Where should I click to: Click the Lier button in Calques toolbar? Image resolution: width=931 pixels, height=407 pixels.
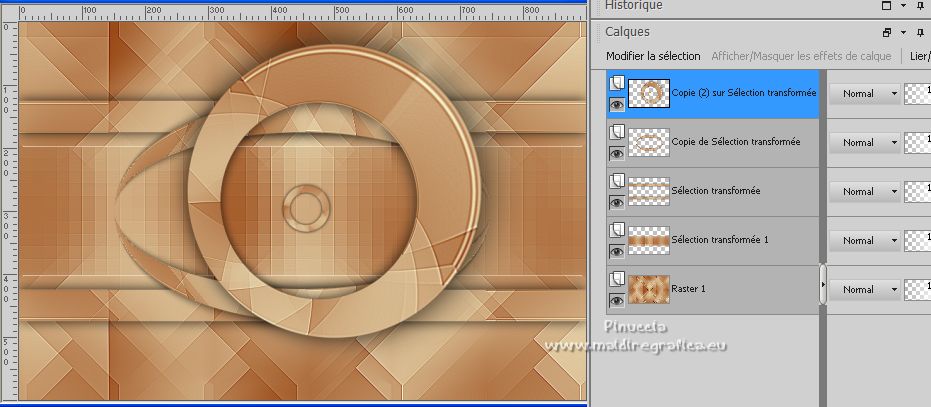point(920,56)
